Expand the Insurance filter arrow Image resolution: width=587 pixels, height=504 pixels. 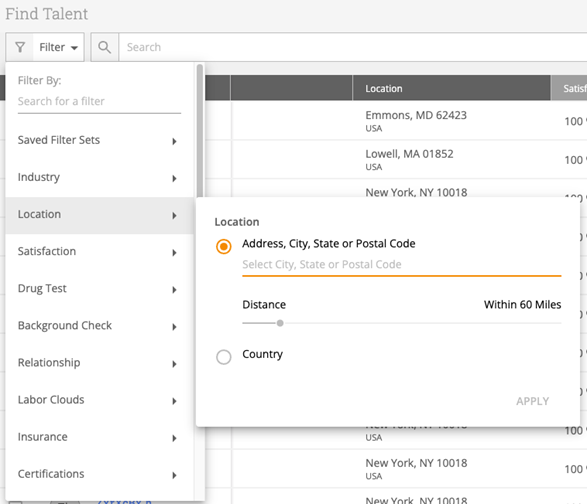[174, 438]
